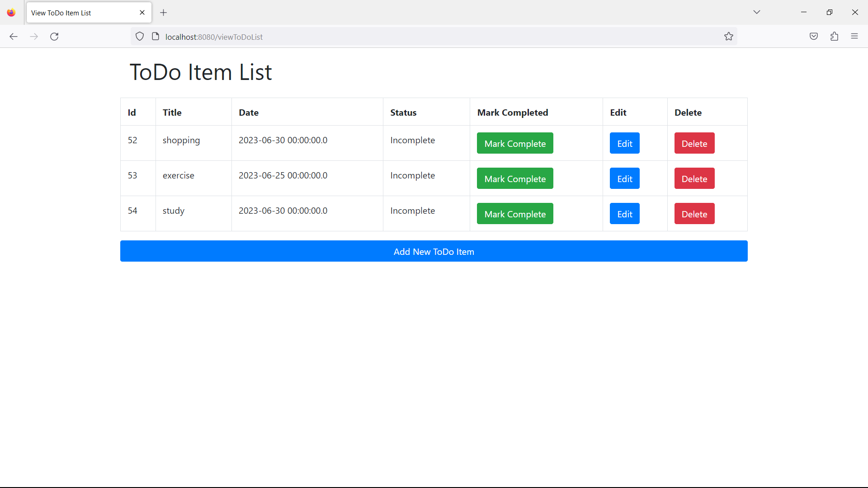Select the shopping title cell
868x488 pixels.
193,143
